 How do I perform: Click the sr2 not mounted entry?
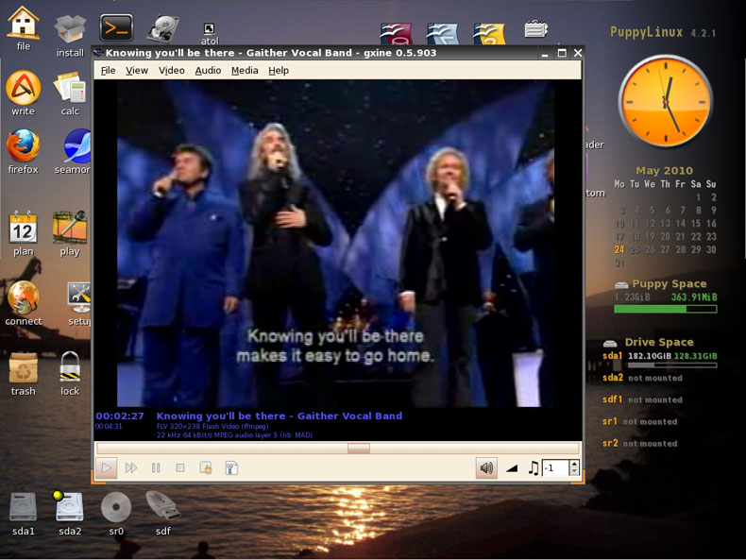640,444
